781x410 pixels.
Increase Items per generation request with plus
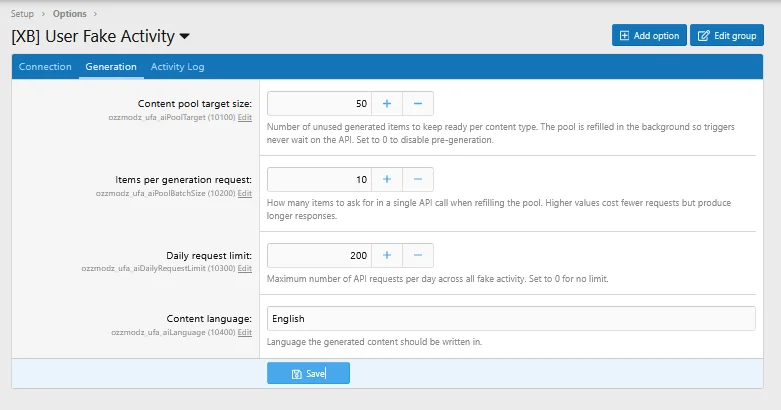[387, 179]
